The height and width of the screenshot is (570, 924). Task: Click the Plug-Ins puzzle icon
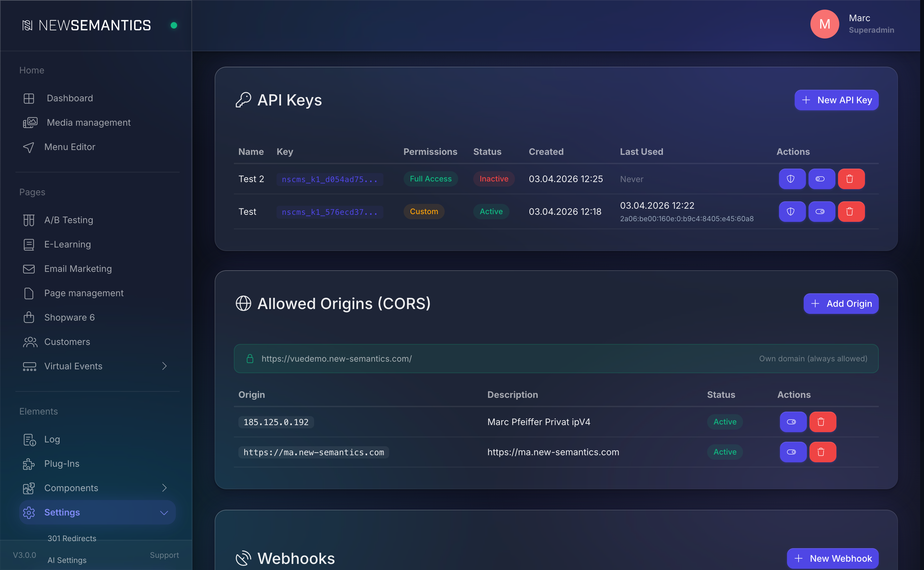click(29, 464)
